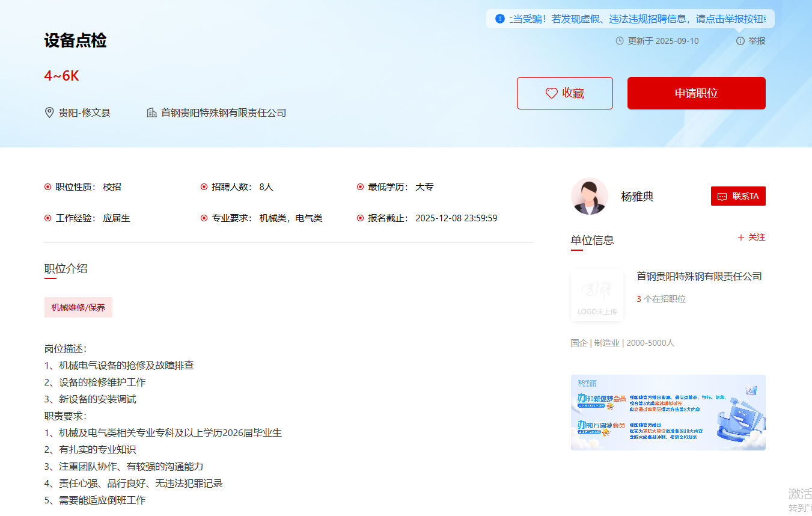Click the plus icon beside 关注
Viewport: 812px width, 516px height.
741,238
